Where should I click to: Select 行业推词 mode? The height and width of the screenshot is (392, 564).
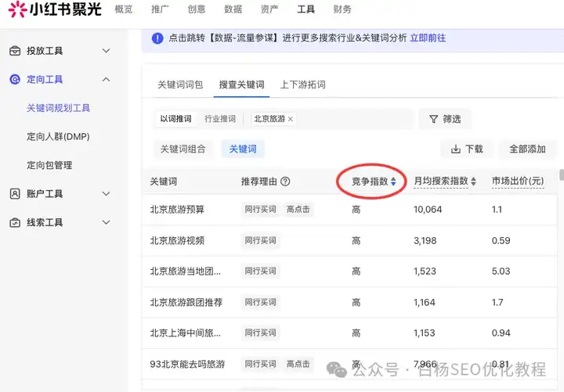click(x=220, y=119)
